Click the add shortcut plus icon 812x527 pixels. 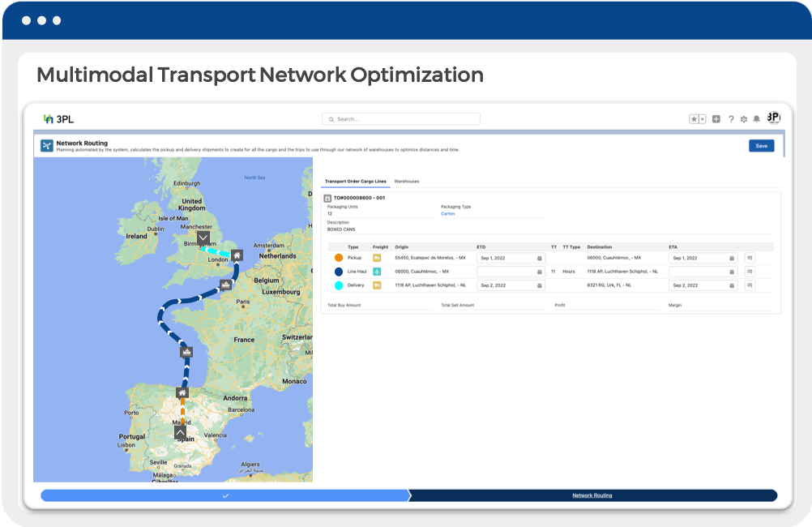click(x=715, y=118)
